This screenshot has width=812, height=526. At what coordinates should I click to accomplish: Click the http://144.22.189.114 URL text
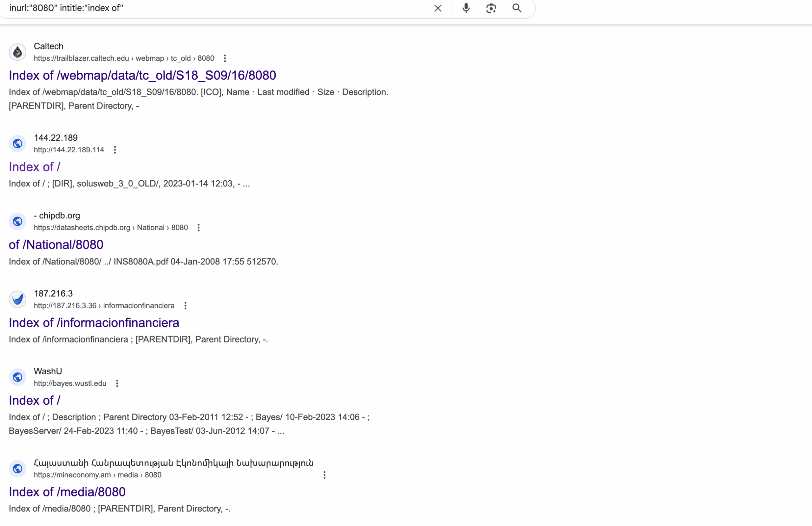pos(69,150)
